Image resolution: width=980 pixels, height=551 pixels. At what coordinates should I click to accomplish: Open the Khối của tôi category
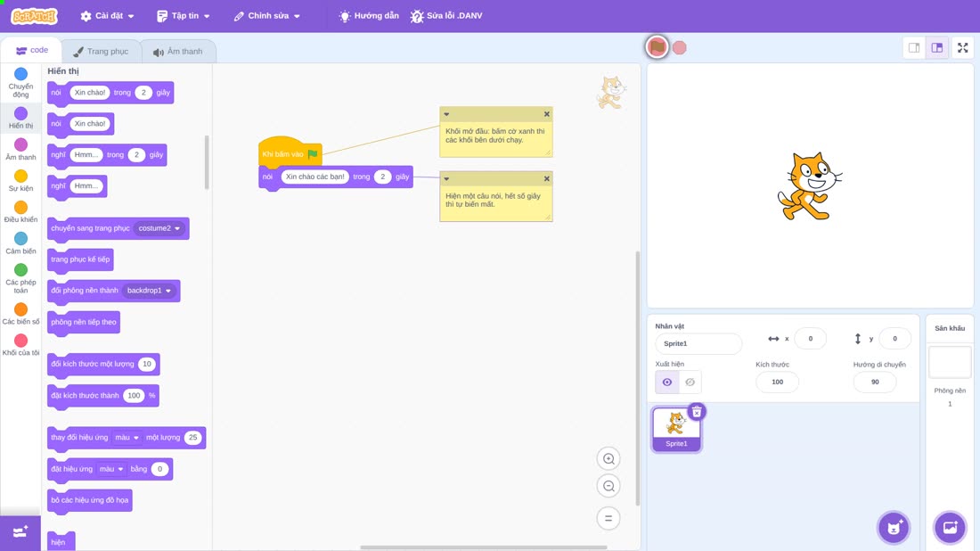tap(20, 345)
